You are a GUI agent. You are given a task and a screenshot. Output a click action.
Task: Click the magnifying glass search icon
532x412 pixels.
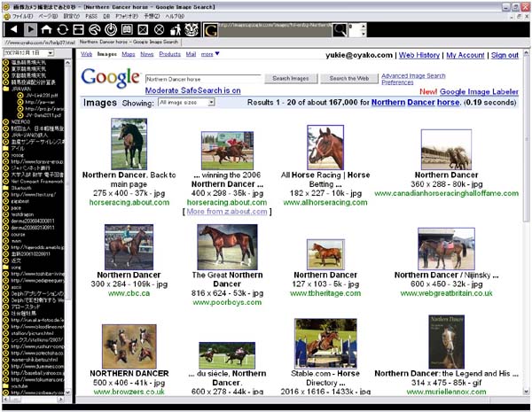[340, 30]
